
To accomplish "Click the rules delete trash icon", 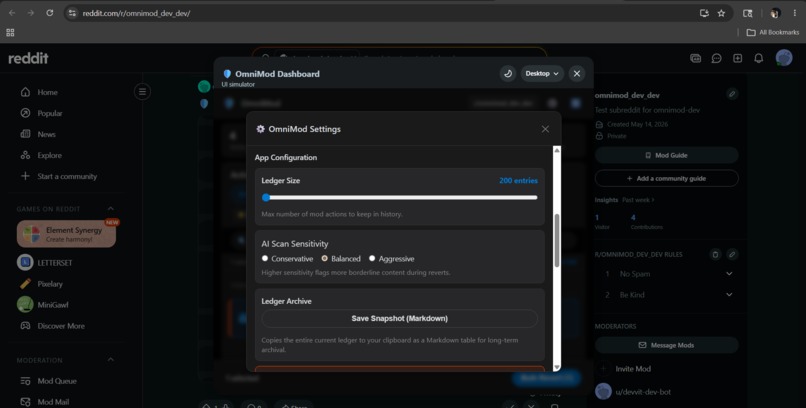I will (x=715, y=254).
